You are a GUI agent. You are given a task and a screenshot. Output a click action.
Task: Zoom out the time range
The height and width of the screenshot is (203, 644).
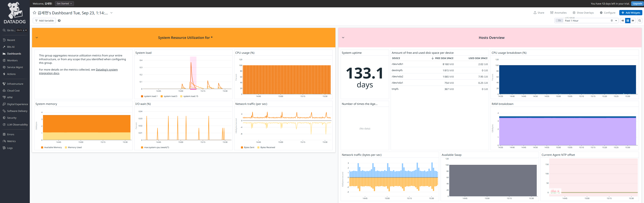[x=639, y=21]
